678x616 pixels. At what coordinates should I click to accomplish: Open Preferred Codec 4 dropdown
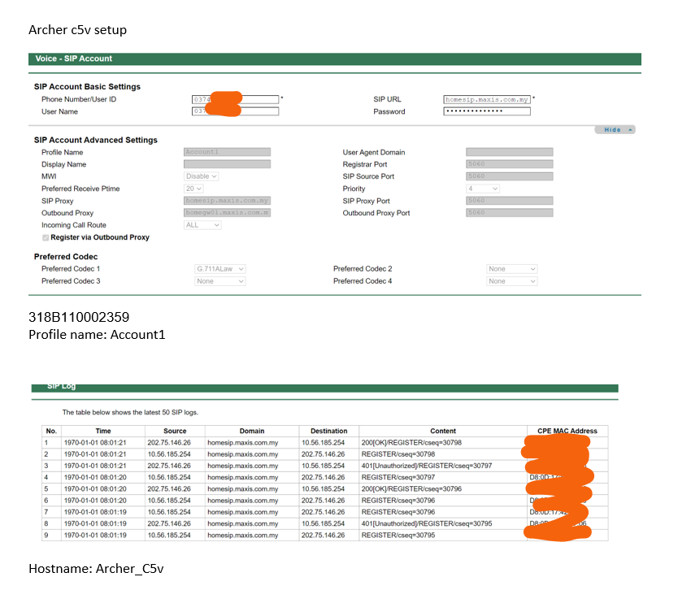(512, 281)
